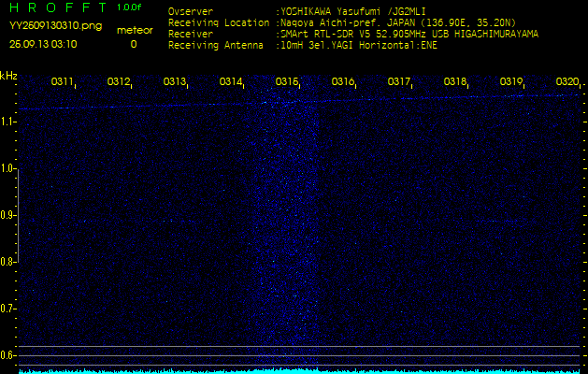Click the Receiving Antenna label

click(x=216, y=46)
